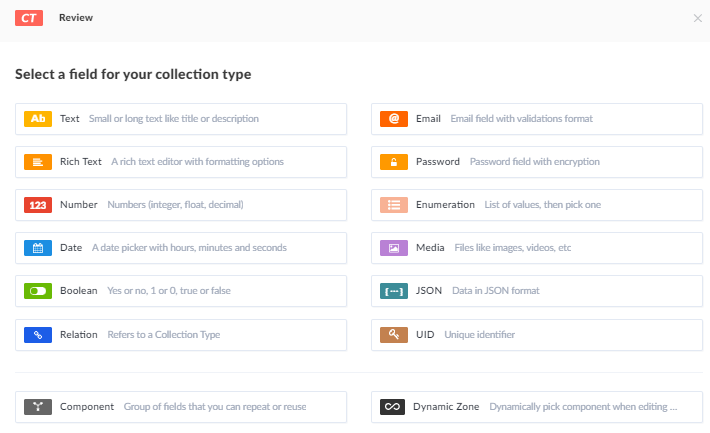Select the blue Relation link icon
This screenshot has width=710, height=433.
point(38,335)
